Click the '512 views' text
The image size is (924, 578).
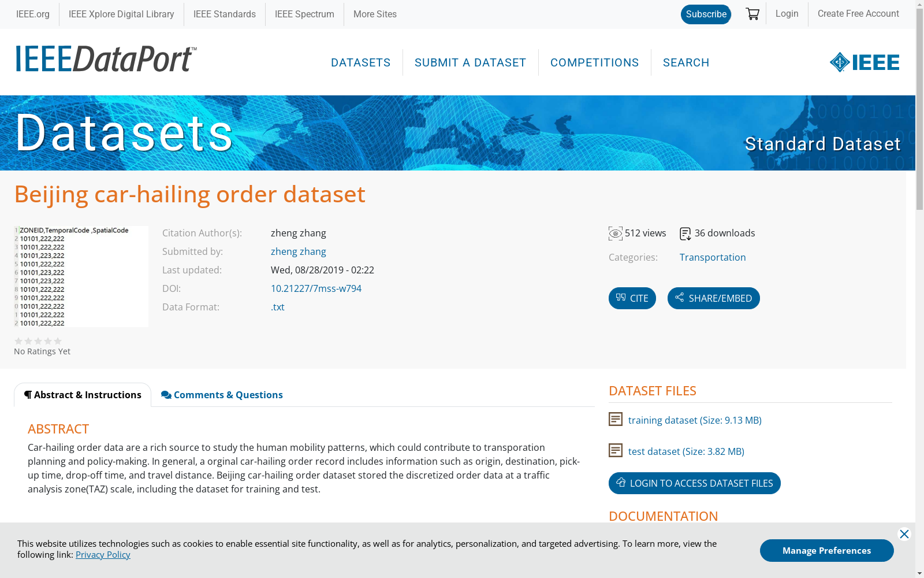tap(646, 233)
